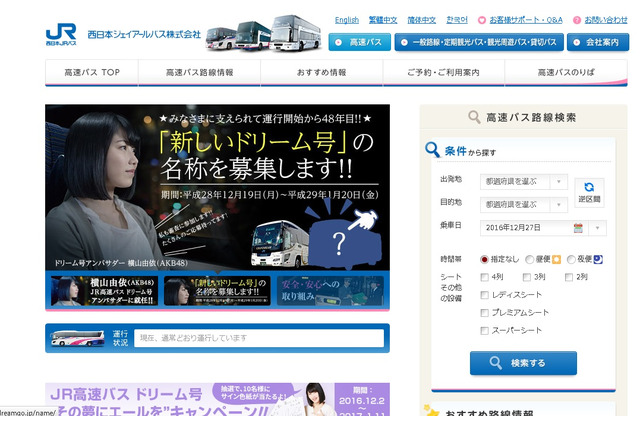Click the 検索する search button
This screenshot has width=640, height=426.
[x=523, y=363]
